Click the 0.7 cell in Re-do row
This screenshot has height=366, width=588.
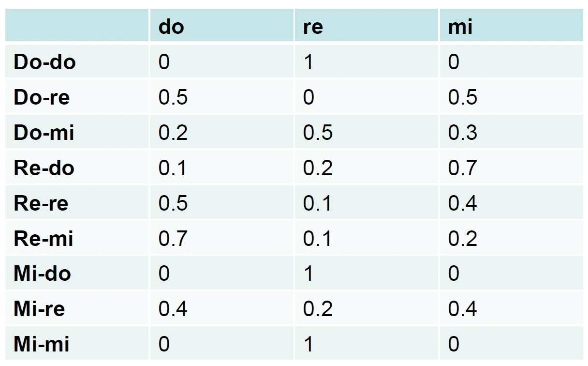click(462, 168)
